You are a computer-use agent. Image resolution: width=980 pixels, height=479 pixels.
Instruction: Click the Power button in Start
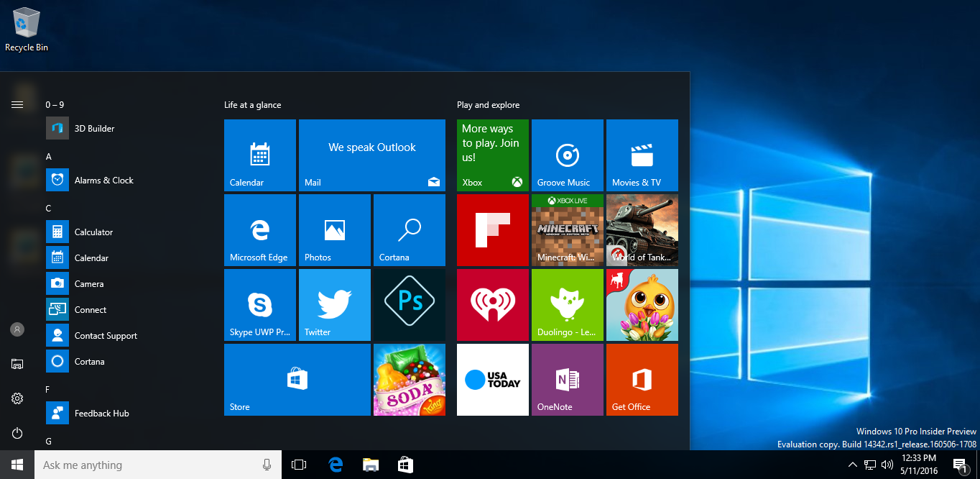tap(17, 433)
